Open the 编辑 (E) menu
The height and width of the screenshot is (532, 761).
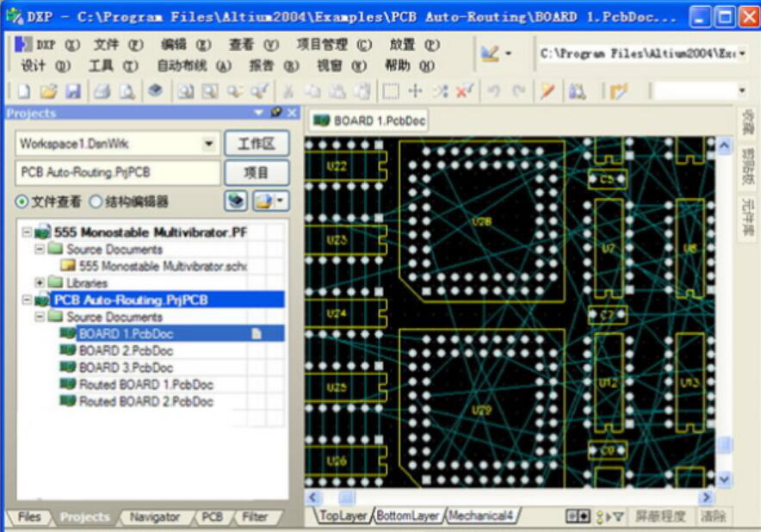coord(186,45)
